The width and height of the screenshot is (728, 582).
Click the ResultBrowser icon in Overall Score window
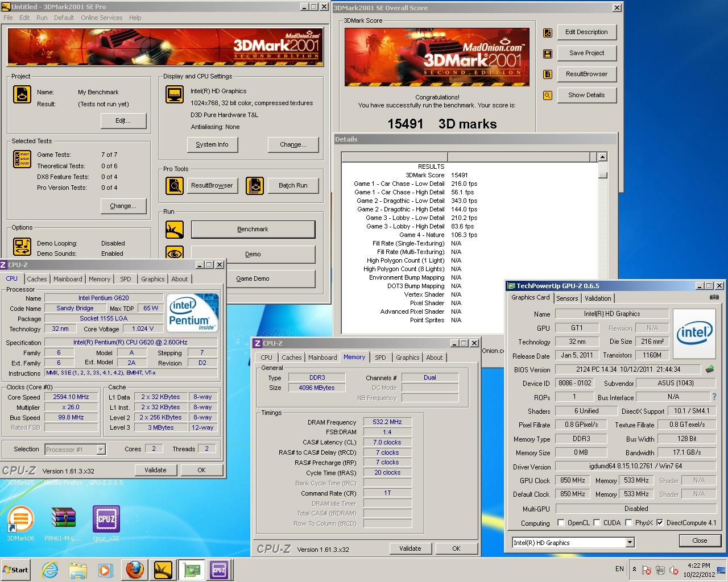(548, 74)
